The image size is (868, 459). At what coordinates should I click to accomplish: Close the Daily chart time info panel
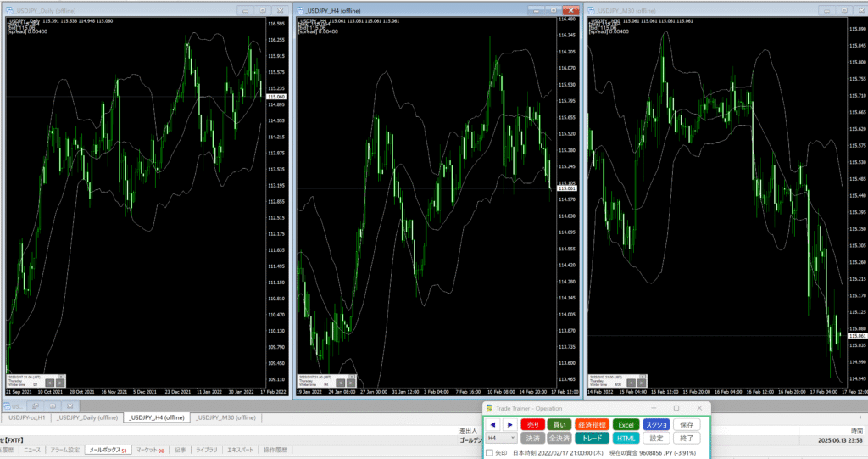pos(61,377)
